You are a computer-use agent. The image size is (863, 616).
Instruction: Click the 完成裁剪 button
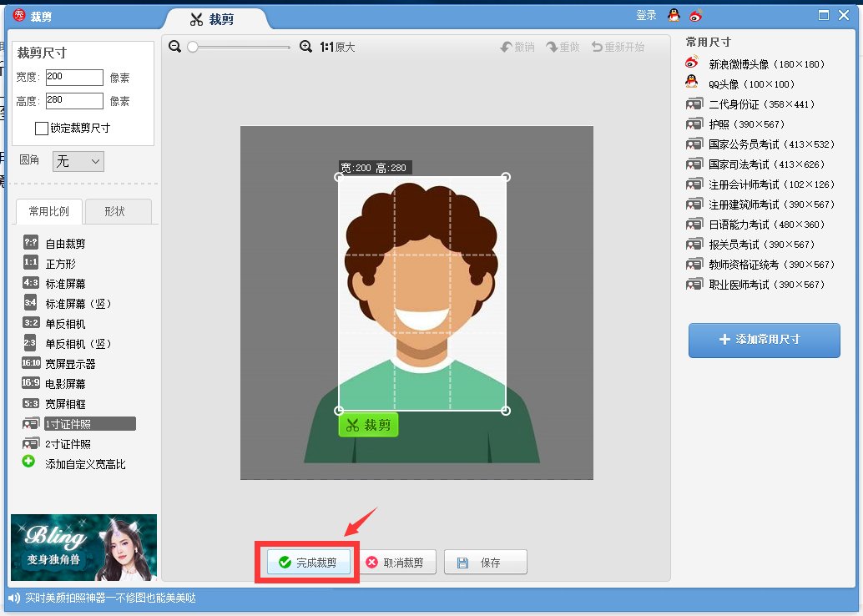308,562
